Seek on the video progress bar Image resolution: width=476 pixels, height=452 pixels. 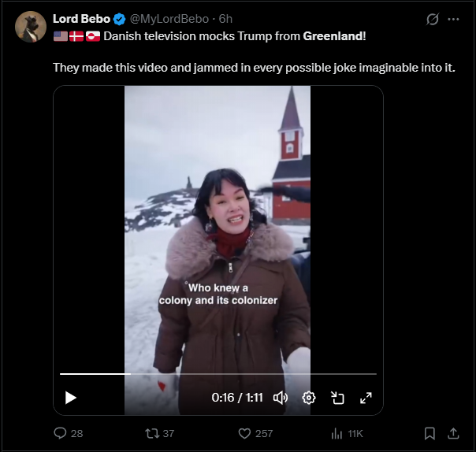[218, 374]
